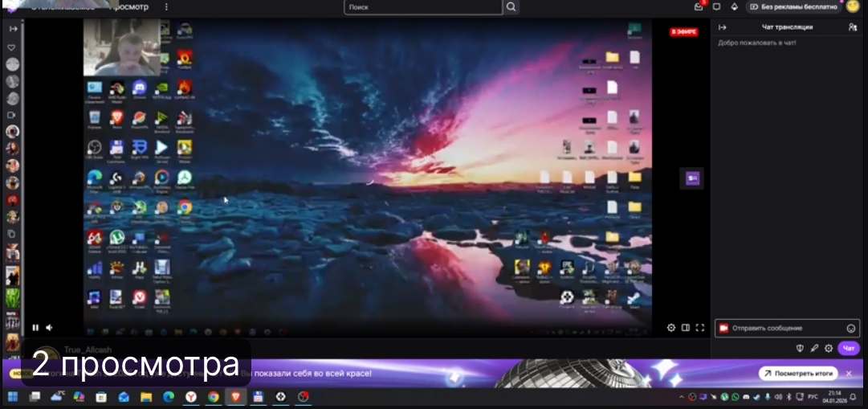The height and width of the screenshot is (409, 868).
Task: Open the notifications inbox with red badge
Action: [x=699, y=6]
